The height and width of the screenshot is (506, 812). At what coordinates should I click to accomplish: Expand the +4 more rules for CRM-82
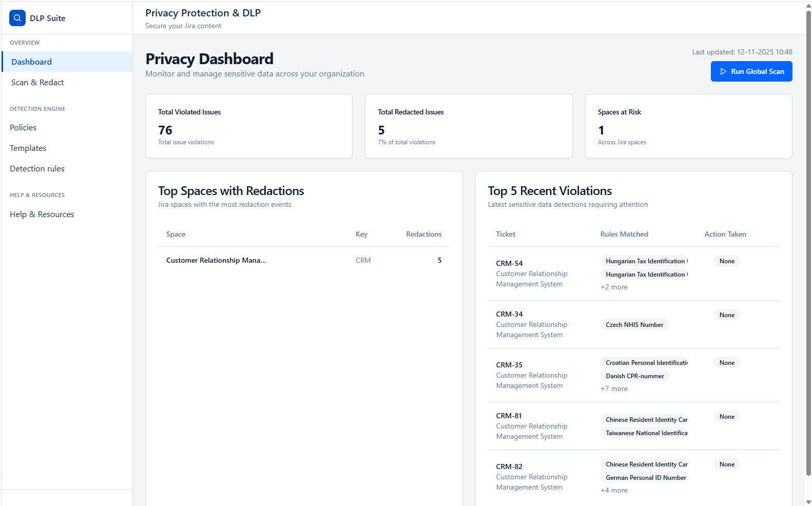click(614, 490)
